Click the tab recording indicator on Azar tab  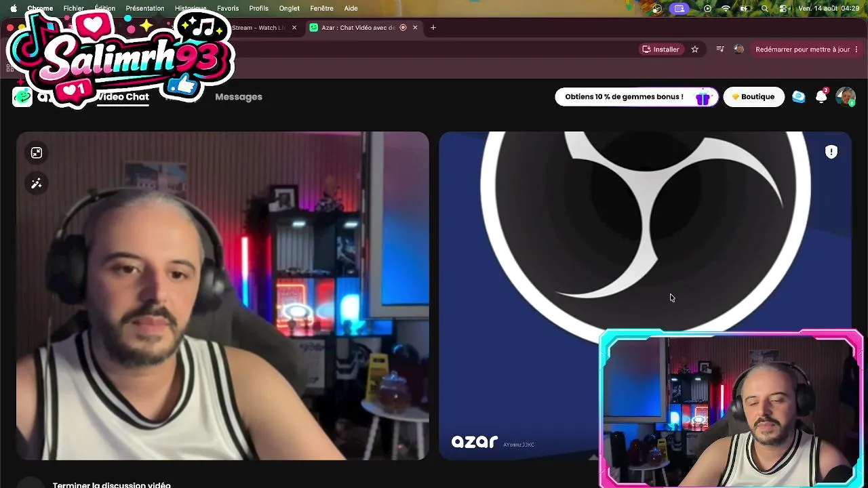tap(403, 28)
